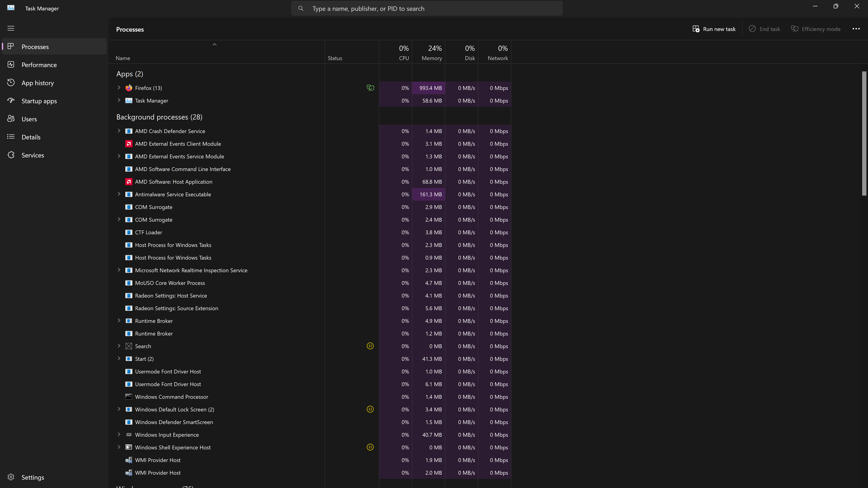Viewport: 868px width, 488px height.
Task: Click the Services puzzle-gear icon
Action: [x=11, y=155]
